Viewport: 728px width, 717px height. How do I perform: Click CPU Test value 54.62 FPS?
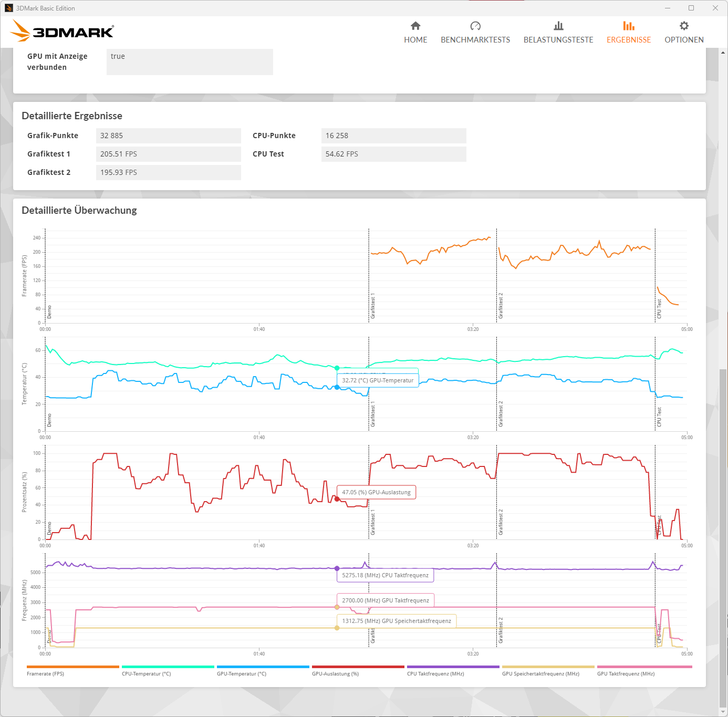[x=394, y=154]
